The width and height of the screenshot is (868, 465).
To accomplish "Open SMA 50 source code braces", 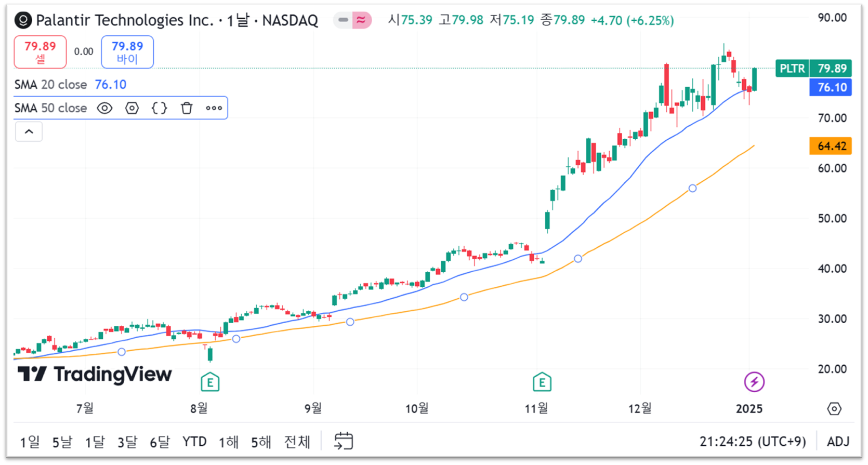I will pyautogui.click(x=159, y=108).
